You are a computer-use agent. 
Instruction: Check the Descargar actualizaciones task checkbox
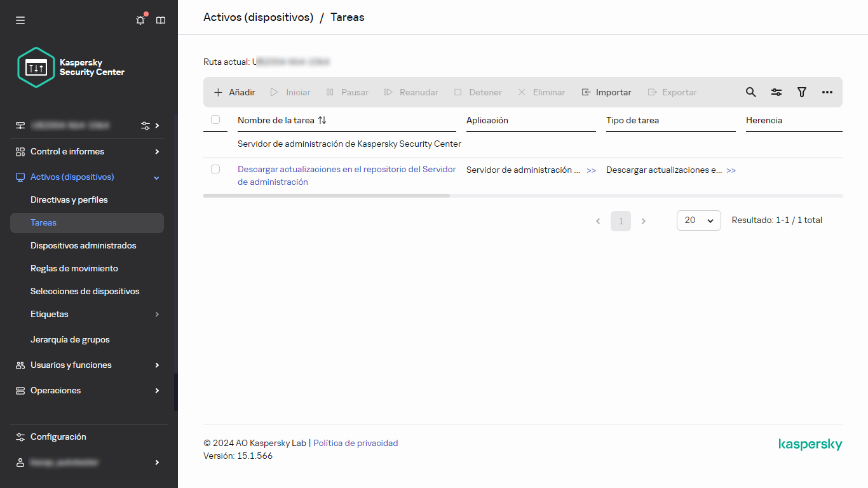coord(215,170)
